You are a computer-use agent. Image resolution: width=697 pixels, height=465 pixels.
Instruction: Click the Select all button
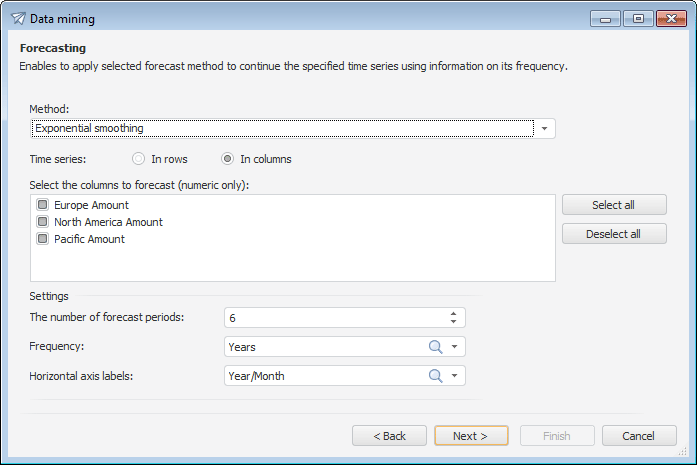click(613, 205)
